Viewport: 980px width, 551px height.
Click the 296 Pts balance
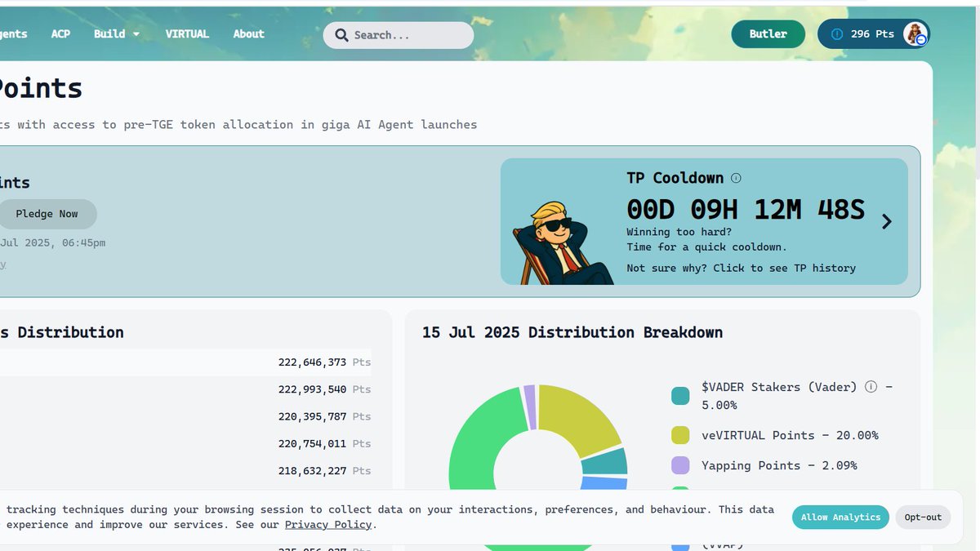[872, 34]
